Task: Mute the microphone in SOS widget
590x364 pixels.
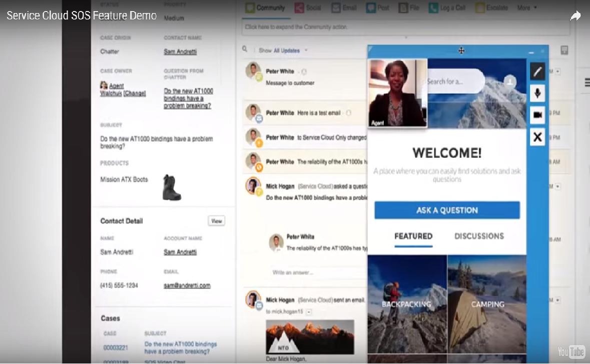Action: 537,93
